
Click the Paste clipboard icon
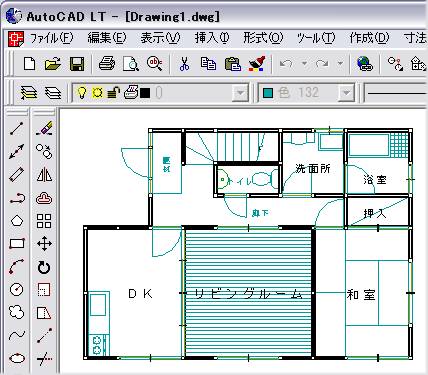click(233, 64)
